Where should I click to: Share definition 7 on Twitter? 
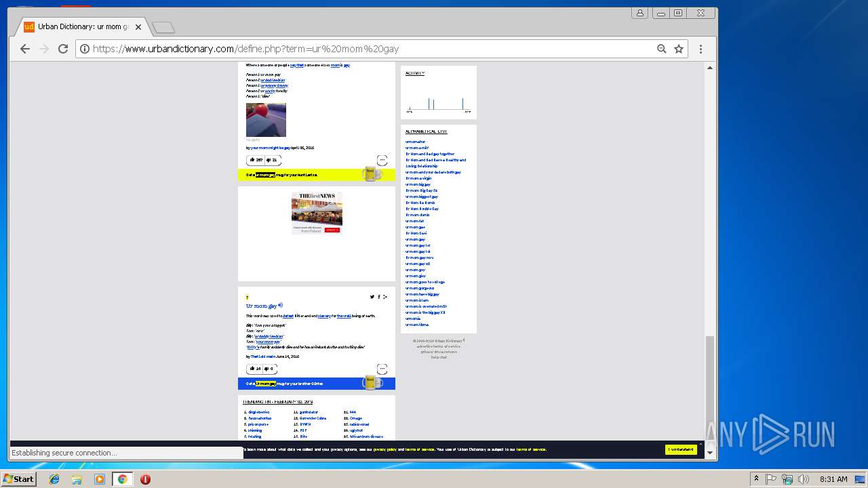tap(372, 297)
